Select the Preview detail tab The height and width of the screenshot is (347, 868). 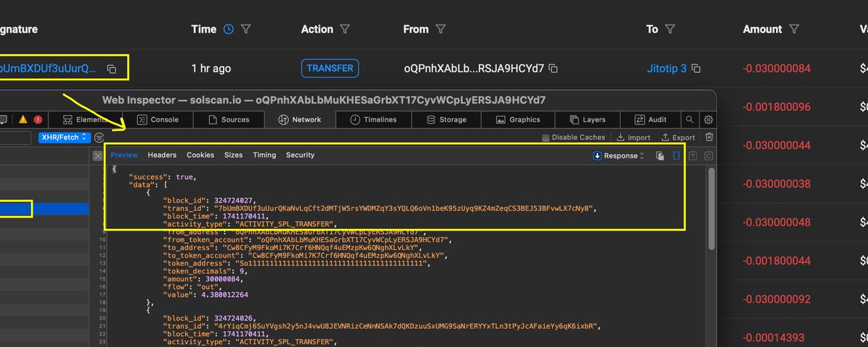click(x=124, y=155)
